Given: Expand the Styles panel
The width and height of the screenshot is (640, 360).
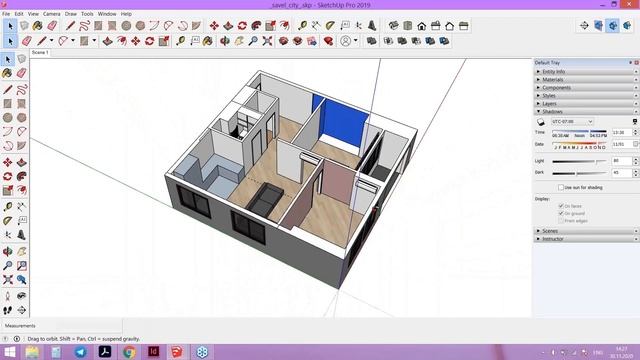Looking at the screenshot, I should 586,96.
